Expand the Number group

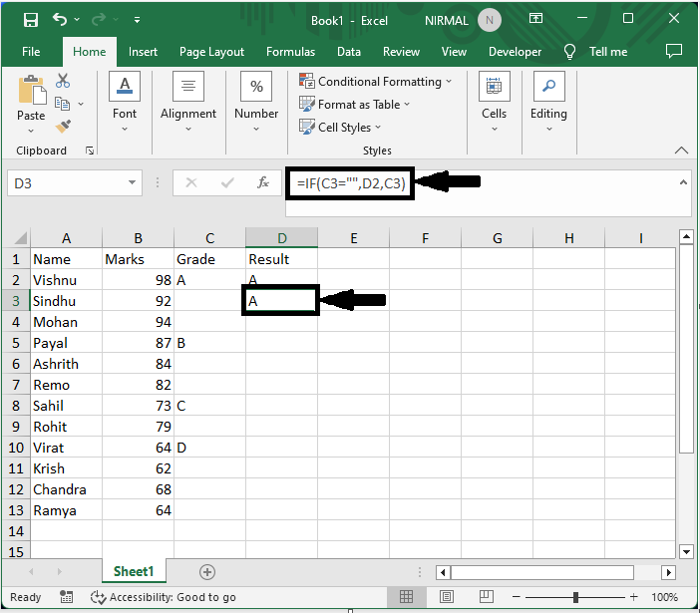click(256, 102)
